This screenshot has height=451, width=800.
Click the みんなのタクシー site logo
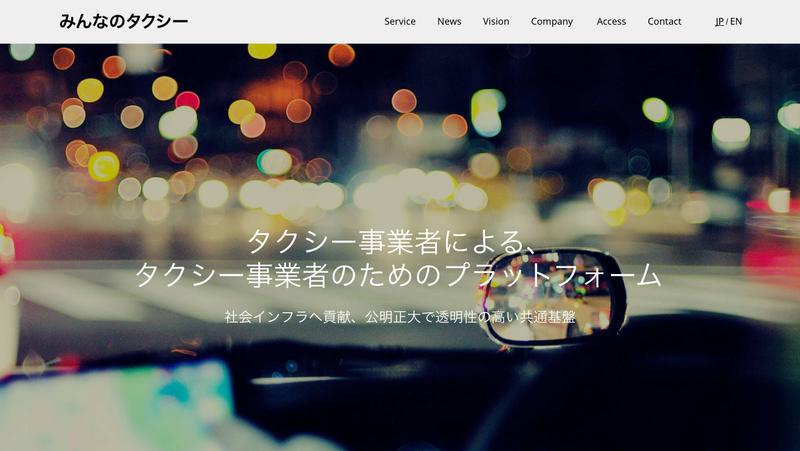(123, 21)
